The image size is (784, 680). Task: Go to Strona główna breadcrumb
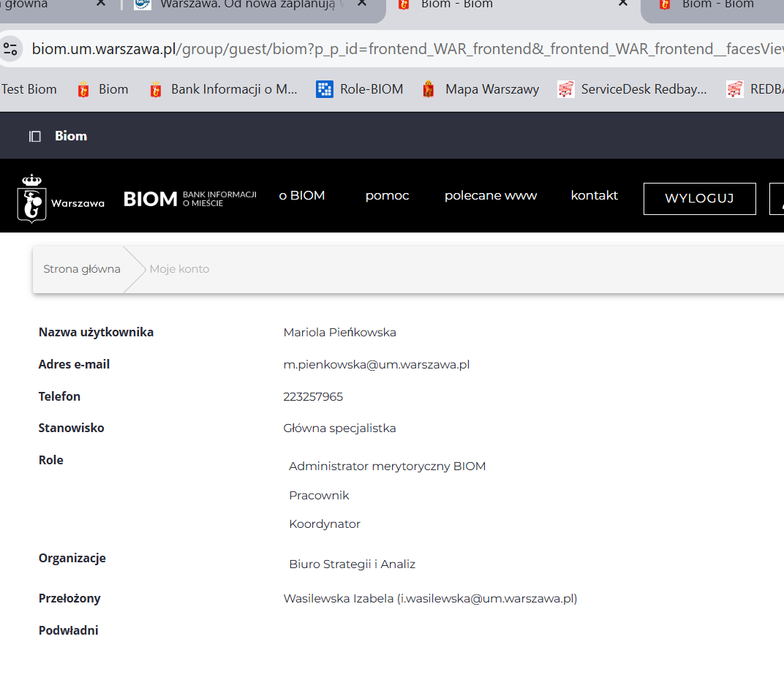pyautogui.click(x=82, y=269)
